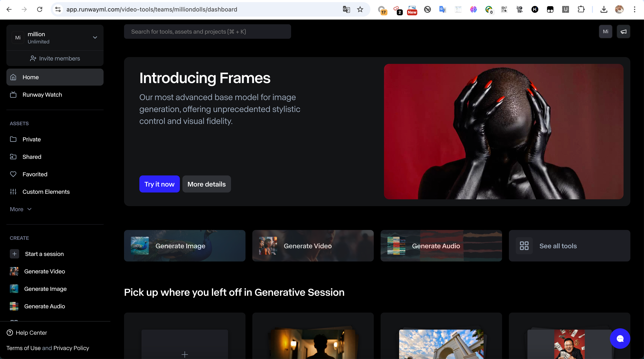Open Custom Elements sliders icon

coord(13,192)
